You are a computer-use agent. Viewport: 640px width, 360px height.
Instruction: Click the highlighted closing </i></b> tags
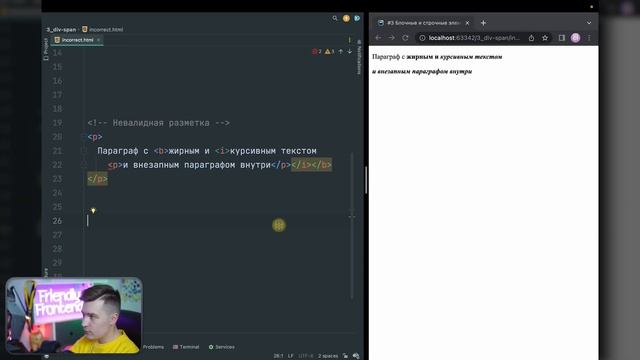click(x=311, y=165)
